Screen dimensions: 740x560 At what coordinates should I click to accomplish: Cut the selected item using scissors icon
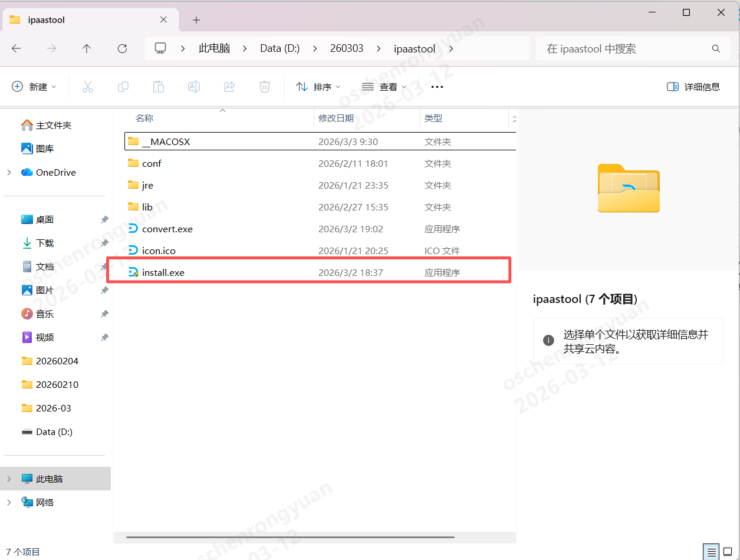[x=88, y=86]
